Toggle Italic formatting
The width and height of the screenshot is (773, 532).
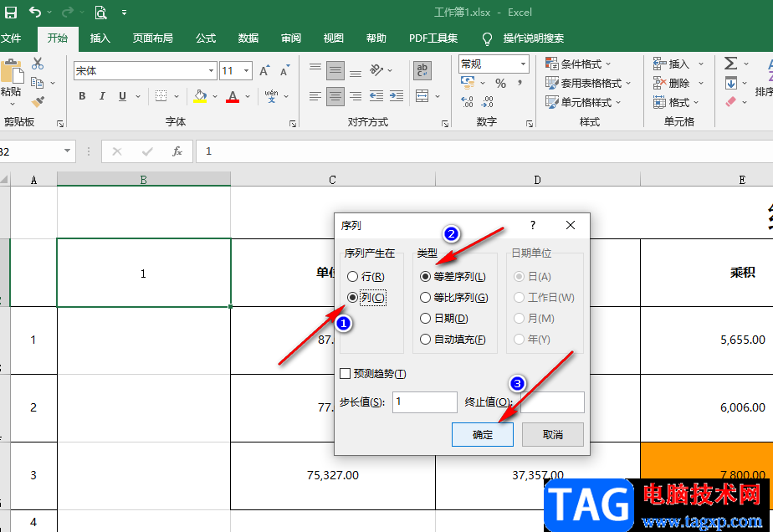(x=102, y=95)
